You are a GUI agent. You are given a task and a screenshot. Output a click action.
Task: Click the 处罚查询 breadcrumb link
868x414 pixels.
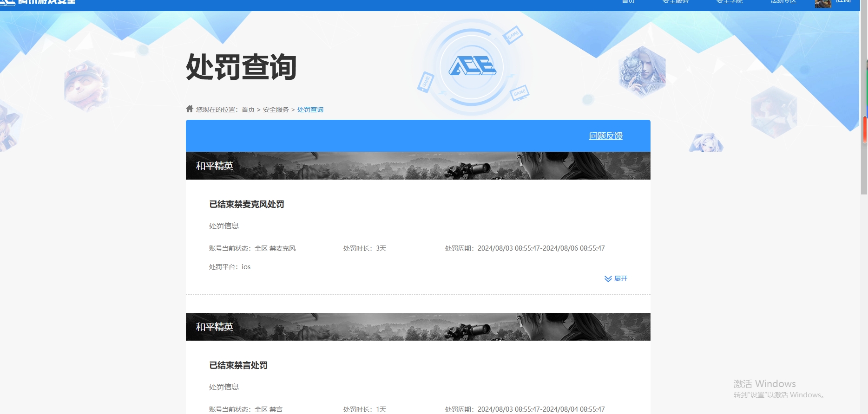310,110
